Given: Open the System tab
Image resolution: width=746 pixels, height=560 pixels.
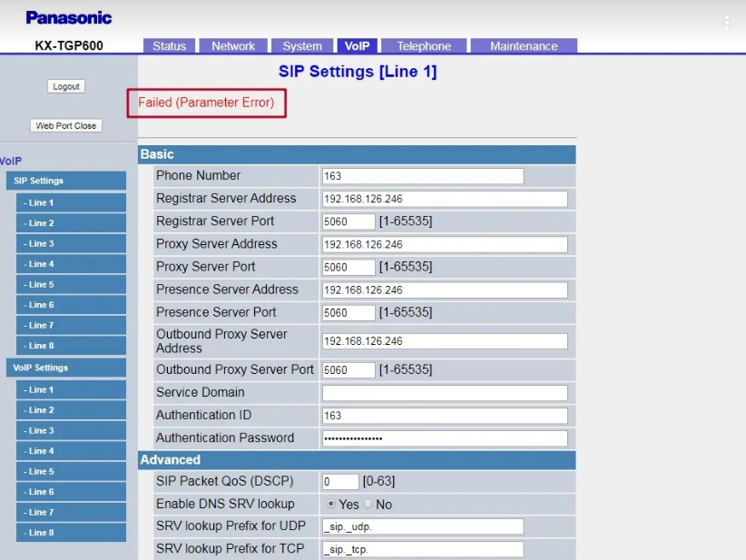Looking at the screenshot, I should (301, 46).
